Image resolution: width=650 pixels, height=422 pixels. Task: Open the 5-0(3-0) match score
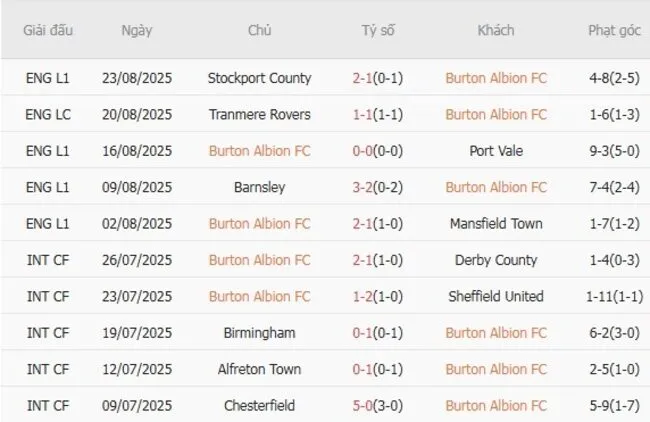click(378, 405)
